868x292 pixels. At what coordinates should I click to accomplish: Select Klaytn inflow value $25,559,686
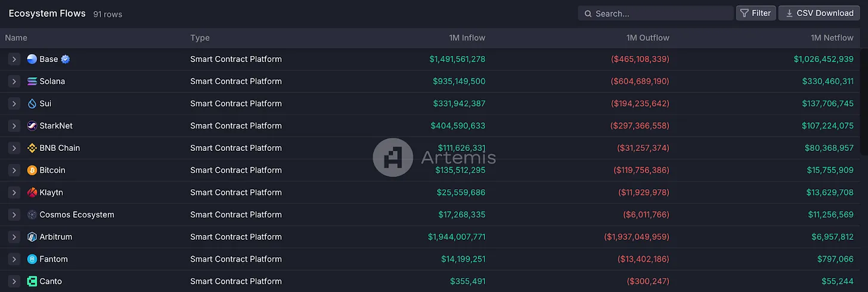[461, 192]
